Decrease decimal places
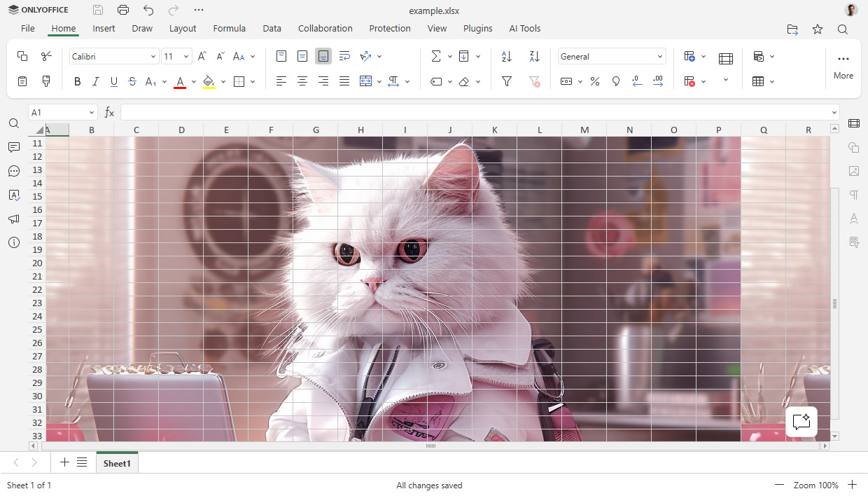 (637, 81)
